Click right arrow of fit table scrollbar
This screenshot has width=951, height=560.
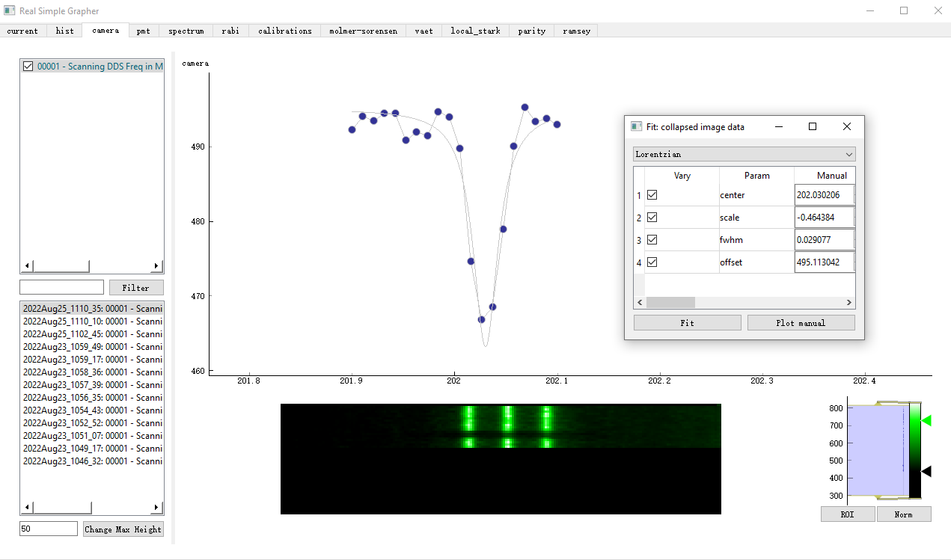849,302
